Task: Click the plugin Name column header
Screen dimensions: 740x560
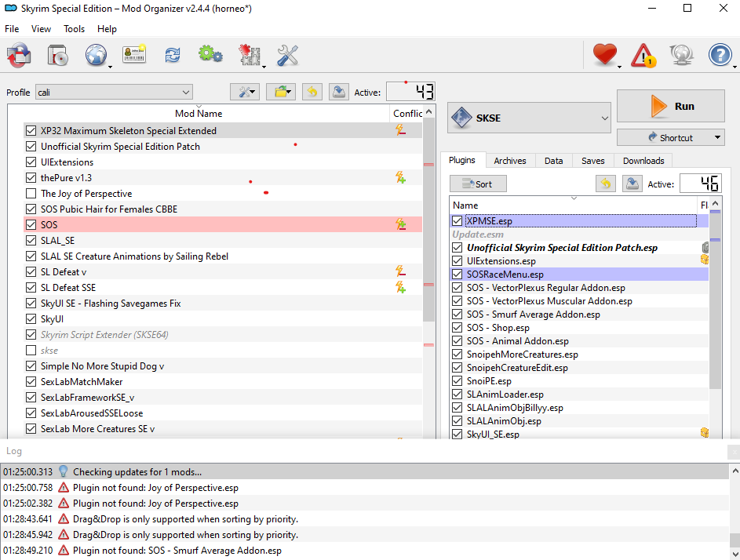Action: pos(573,205)
